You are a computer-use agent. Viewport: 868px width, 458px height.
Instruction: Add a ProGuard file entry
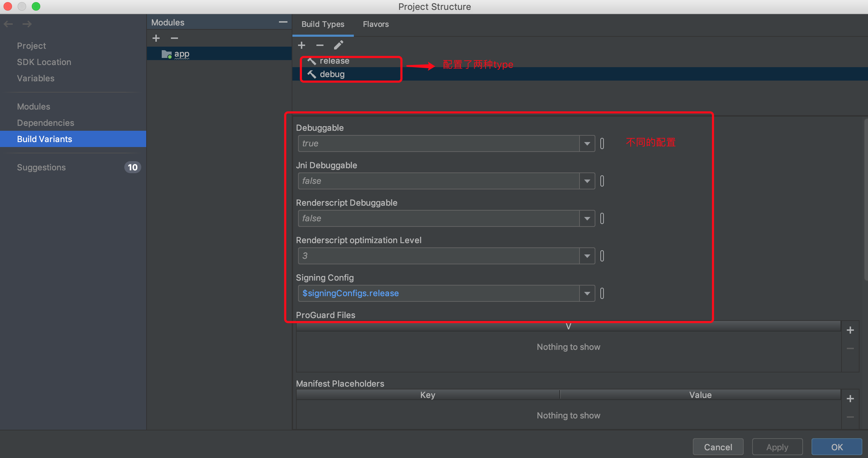click(850, 330)
